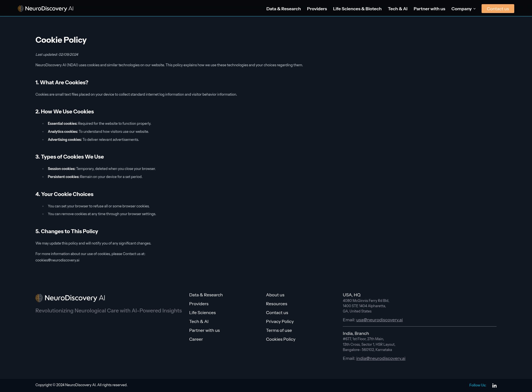
Task: Click the NeuroDiscovery AI footer logo
Action: tap(70, 298)
